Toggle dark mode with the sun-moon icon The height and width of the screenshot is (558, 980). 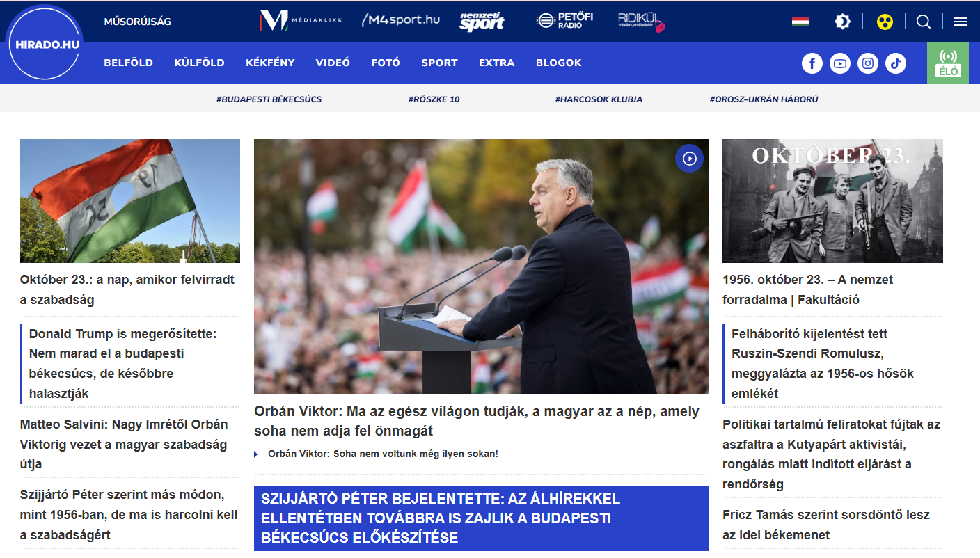tap(842, 22)
